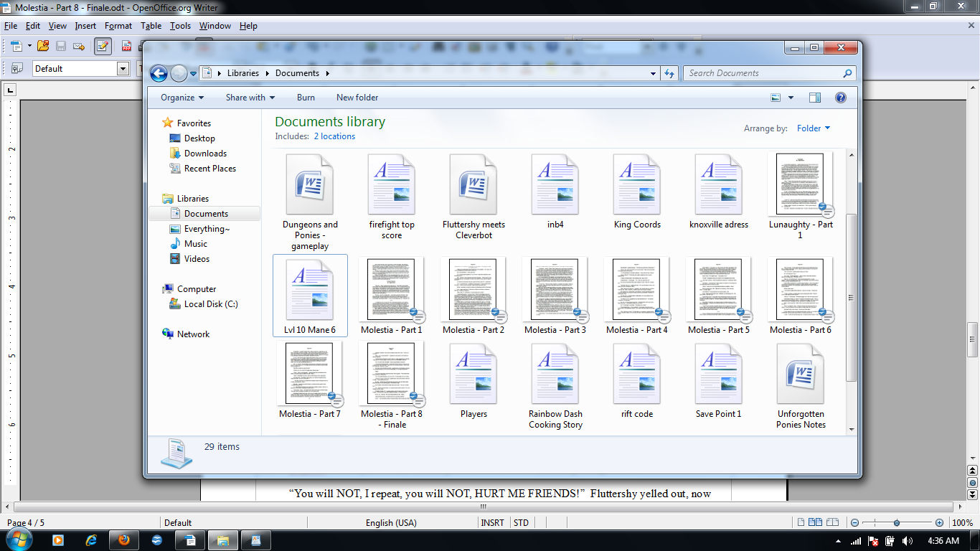This screenshot has width=980, height=551.
Task: Select the firefight top score file
Action: (x=392, y=197)
